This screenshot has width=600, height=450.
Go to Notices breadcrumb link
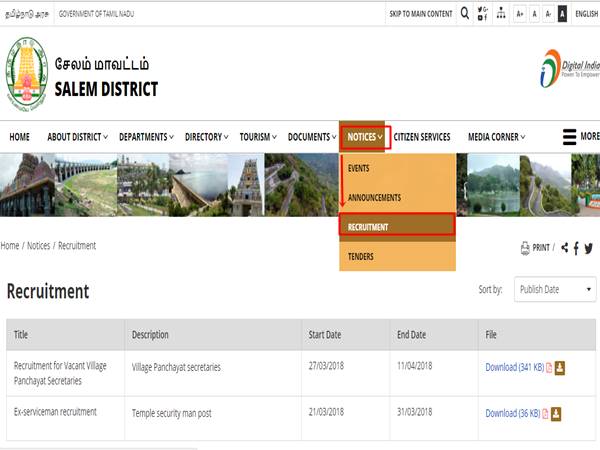(38, 246)
